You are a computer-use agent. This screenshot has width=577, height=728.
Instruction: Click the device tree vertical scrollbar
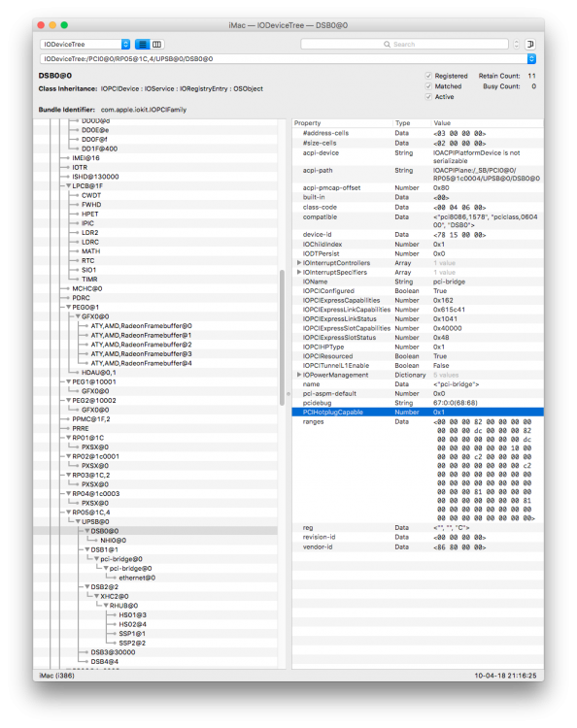coord(282,338)
